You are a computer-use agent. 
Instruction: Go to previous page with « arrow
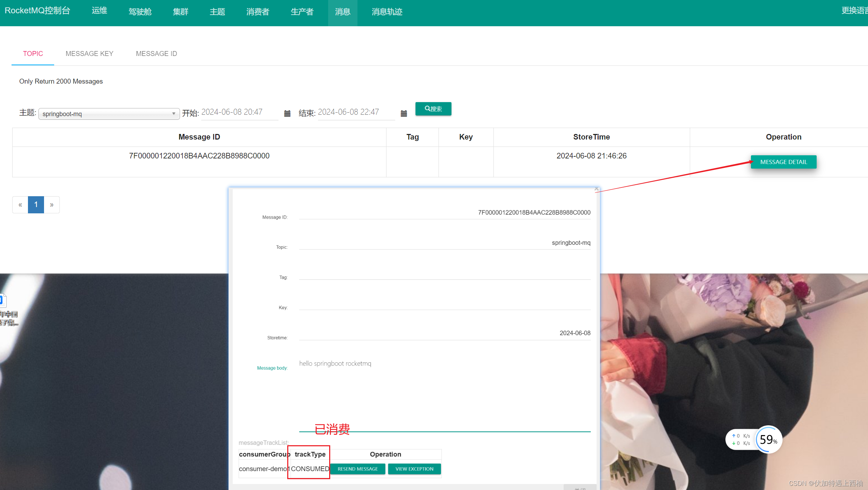click(20, 205)
